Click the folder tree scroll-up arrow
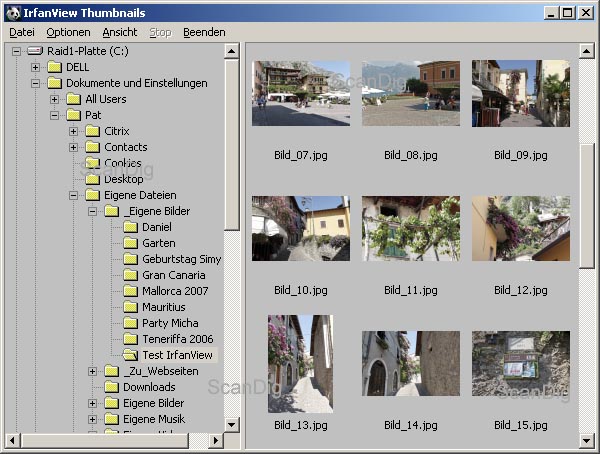600x454 pixels. [232, 51]
